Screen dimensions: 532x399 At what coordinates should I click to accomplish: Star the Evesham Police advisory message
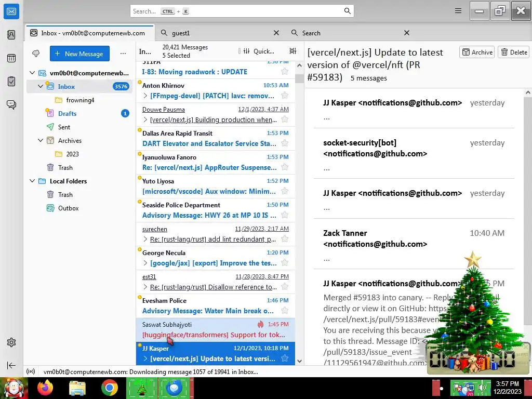tap(285, 311)
